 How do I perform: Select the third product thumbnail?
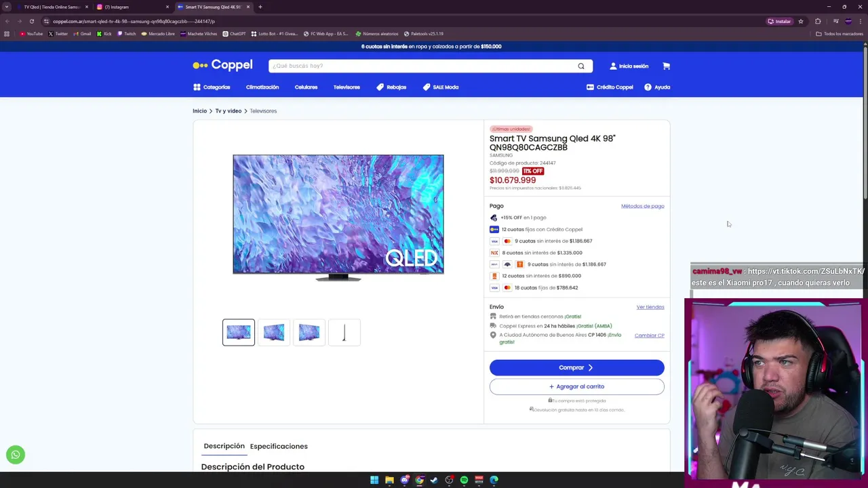coord(309,332)
